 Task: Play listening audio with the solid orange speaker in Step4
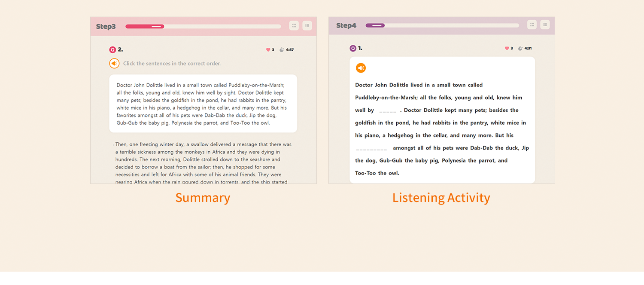[361, 68]
